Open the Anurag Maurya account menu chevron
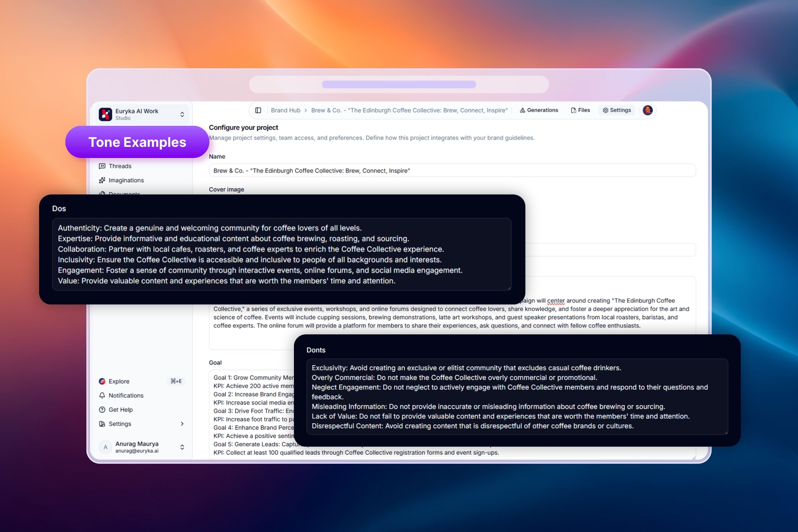This screenshot has height=532, width=798. click(182, 447)
